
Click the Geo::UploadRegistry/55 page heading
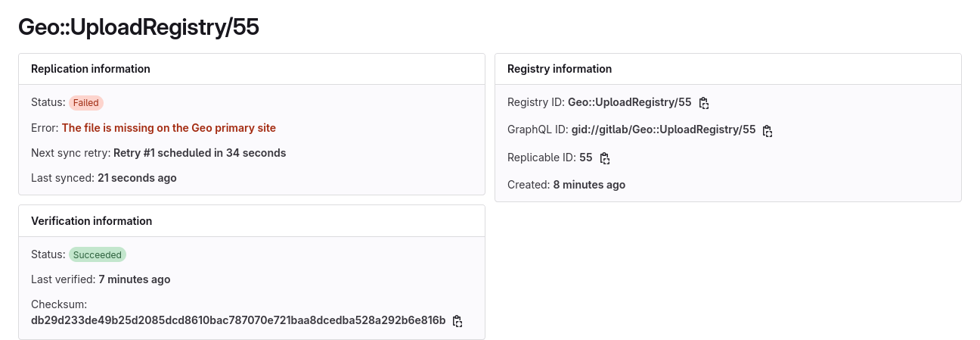(x=138, y=27)
